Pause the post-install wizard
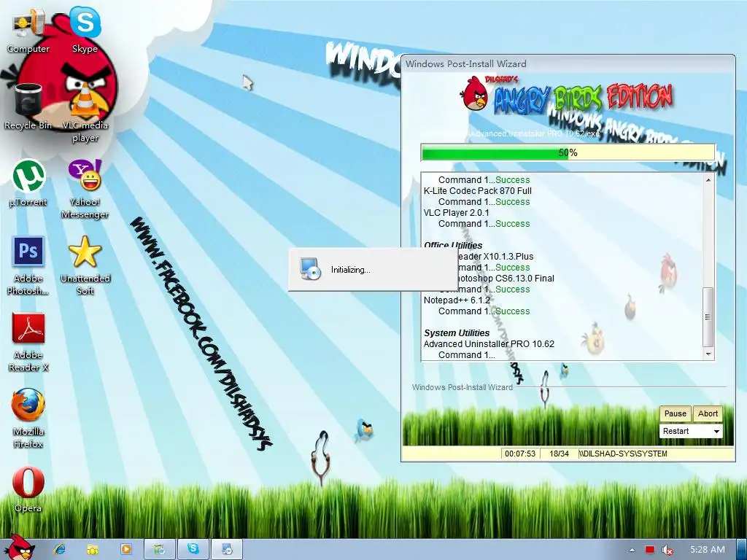The image size is (747, 560). tap(675, 413)
